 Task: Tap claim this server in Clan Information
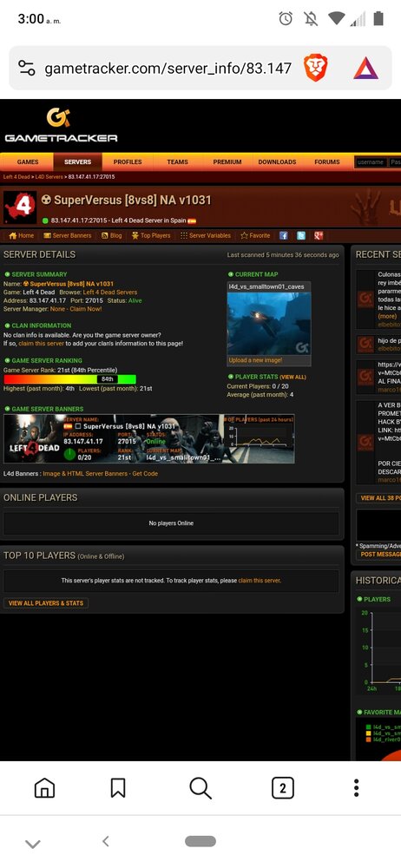click(x=42, y=344)
